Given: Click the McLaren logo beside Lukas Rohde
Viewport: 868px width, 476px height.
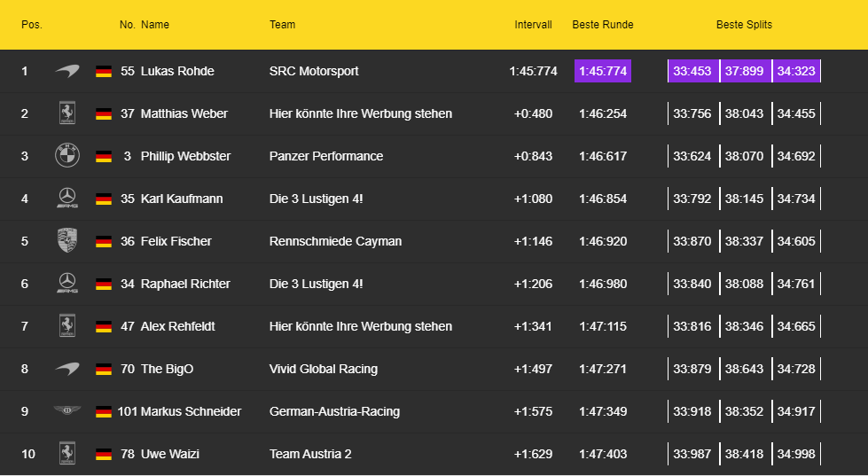Looking at the screenshot, I should click(67, 71).
